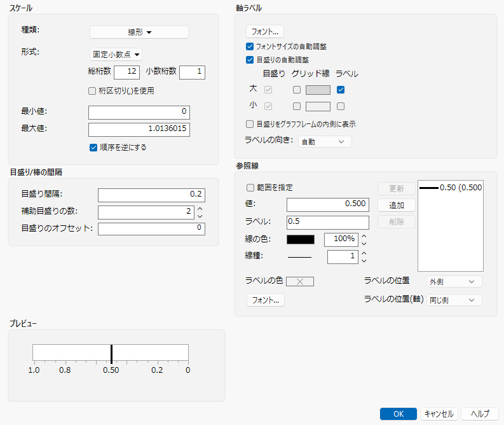Open ラベルの向き dropdown

[x=325, y=141]
